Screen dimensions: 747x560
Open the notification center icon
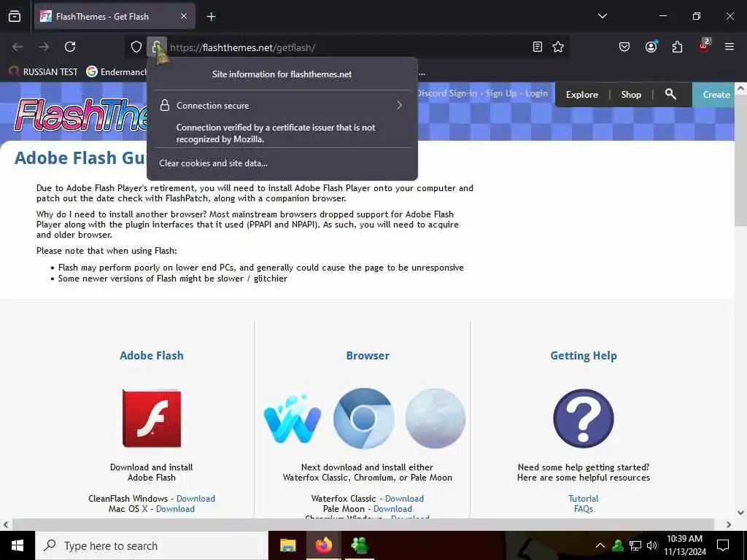(x=723, y=545)
